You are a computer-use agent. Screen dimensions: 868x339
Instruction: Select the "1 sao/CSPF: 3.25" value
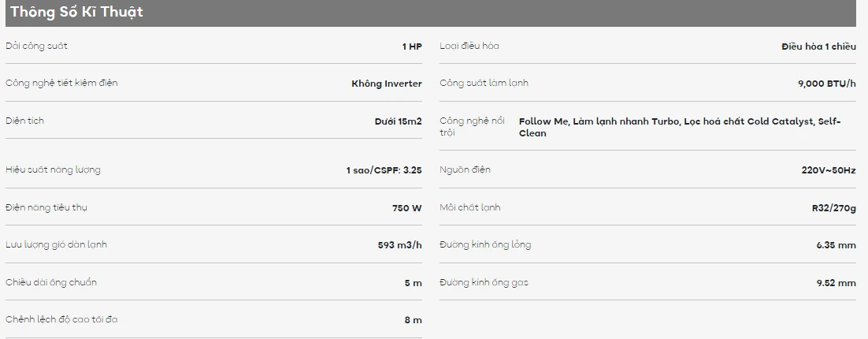(384, 170)
